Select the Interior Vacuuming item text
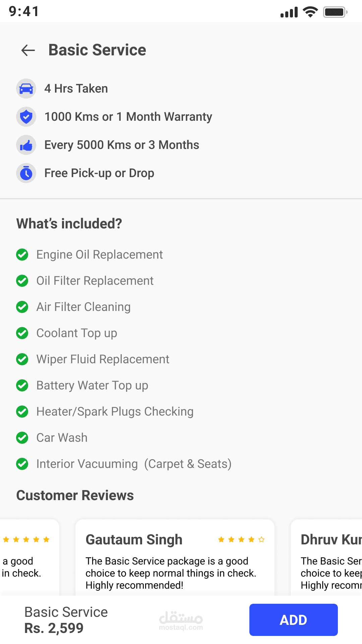 click(x=134, y=464)
